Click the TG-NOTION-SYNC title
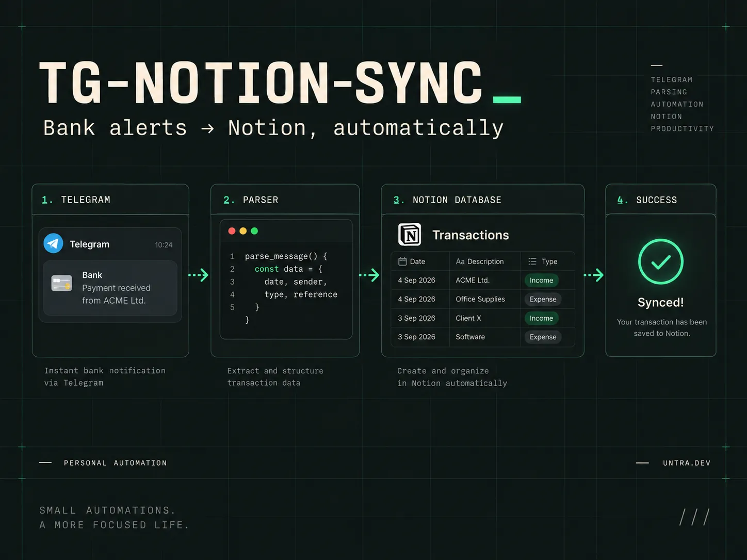 [261, 83]
